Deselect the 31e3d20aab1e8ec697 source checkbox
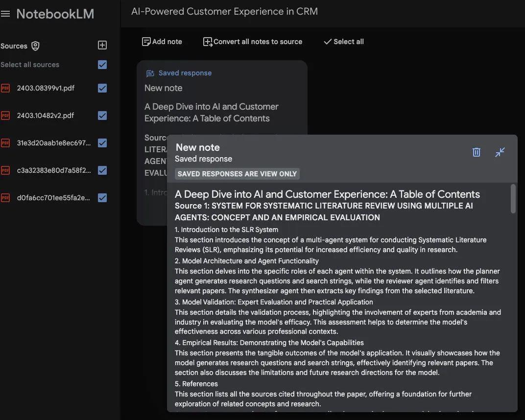The width and height of the screenshot is (525, 420). click(x=102, y=143)
